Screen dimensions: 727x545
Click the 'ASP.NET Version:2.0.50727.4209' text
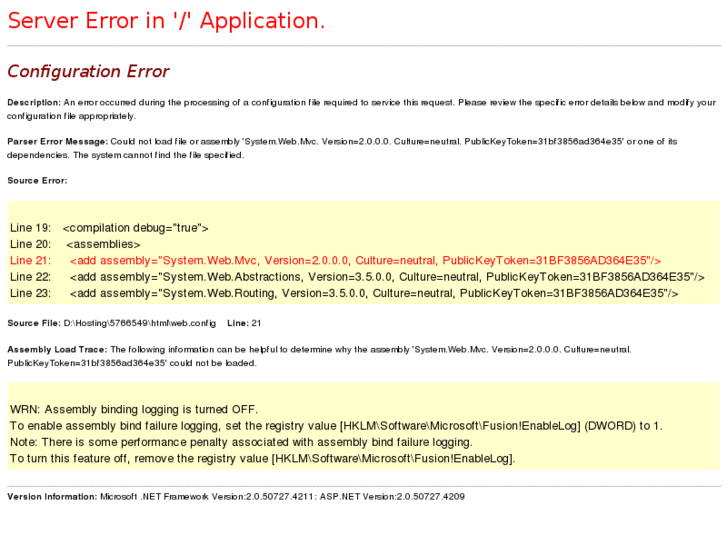click(392, 497)
